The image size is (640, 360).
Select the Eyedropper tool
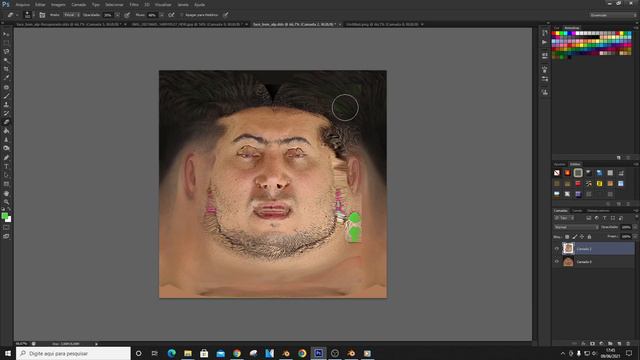(x=6, y=78)
